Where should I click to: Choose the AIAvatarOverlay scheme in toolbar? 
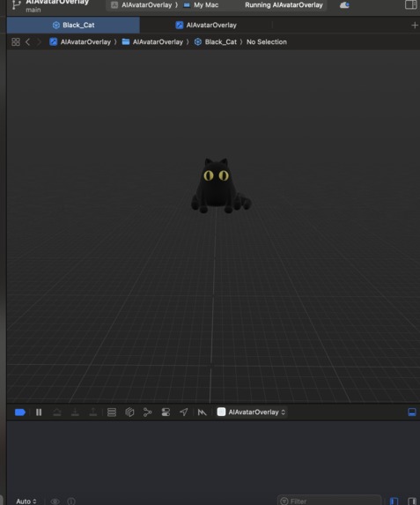tap(142, 5)
